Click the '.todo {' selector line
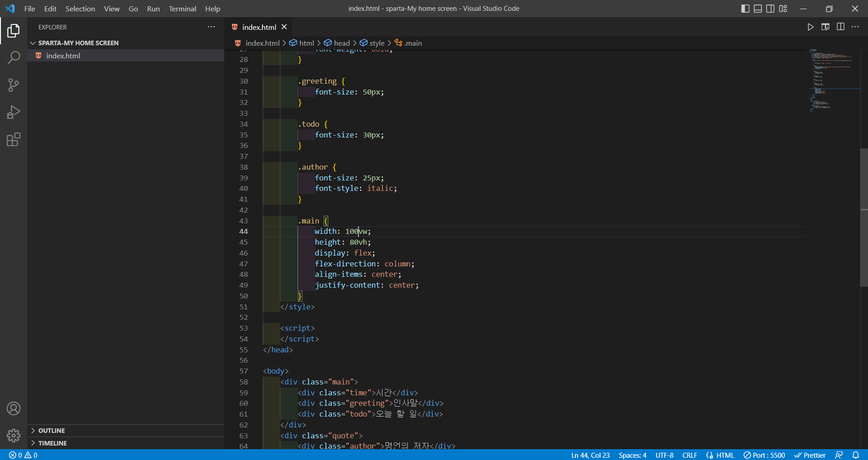 (313, 124)
